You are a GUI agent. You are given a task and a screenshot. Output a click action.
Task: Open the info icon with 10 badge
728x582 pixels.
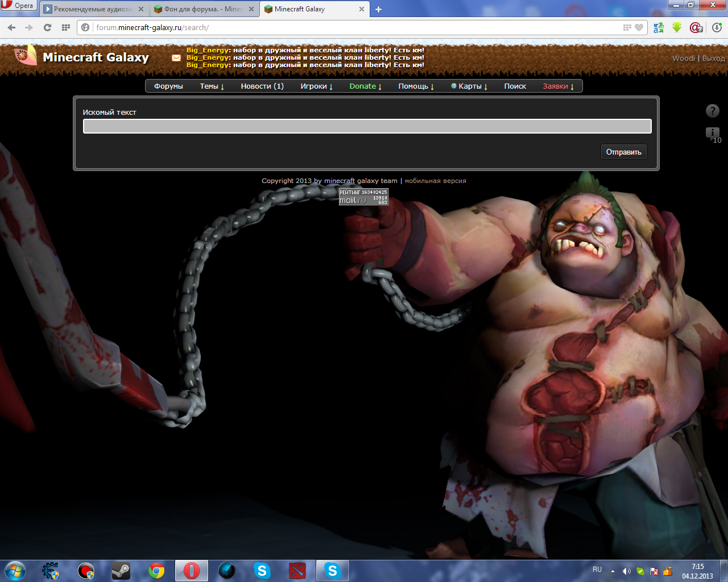(713, 134)
